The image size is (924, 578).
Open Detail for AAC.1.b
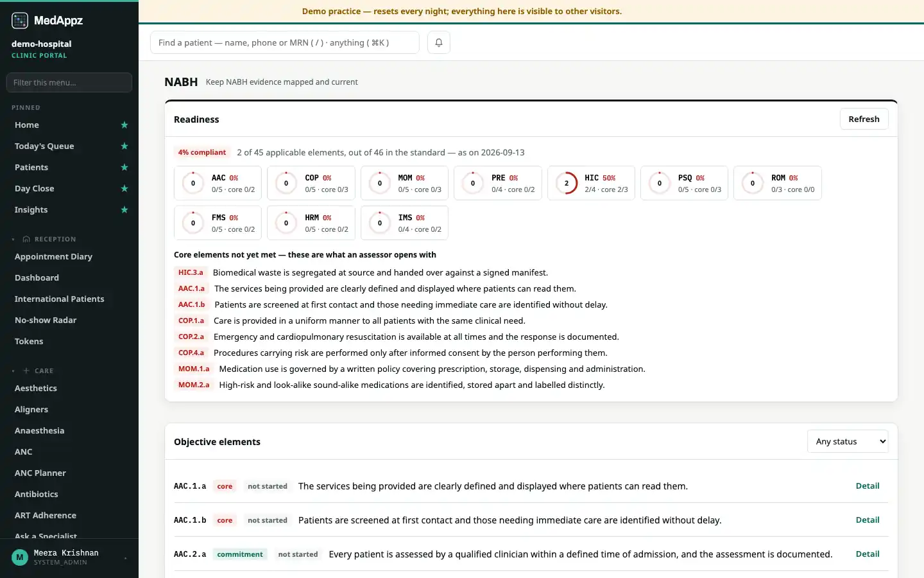click(x=868, y=520)
